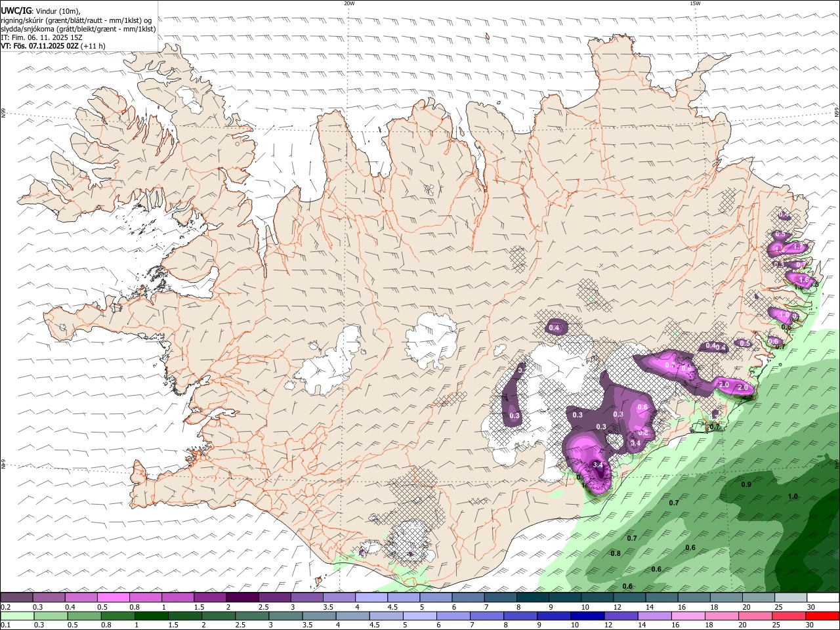Viewport: 840px width, 630px height.
Task: Click the "0.5" value in the small purple patch
Action: [x=745, y=343]
